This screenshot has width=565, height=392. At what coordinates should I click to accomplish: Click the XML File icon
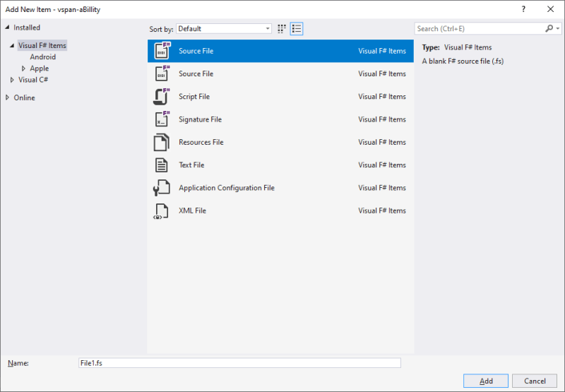pos(161,210)
